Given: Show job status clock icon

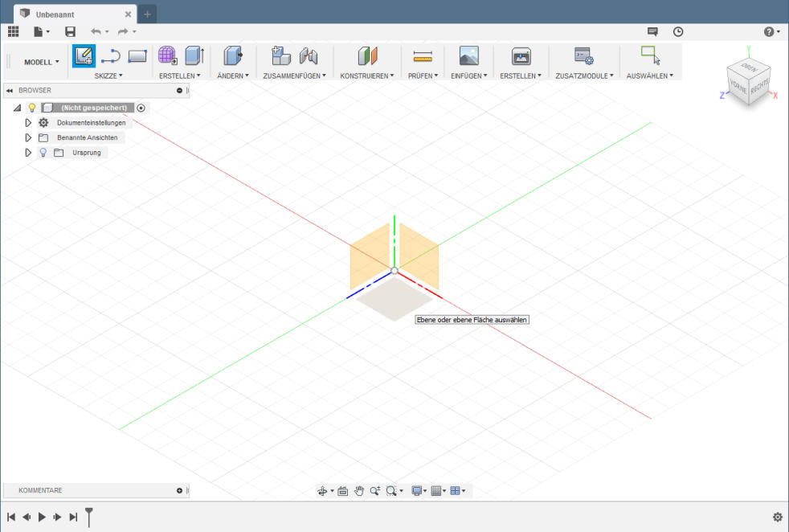Looking at the screenshot, I should [x=678, y=31].
